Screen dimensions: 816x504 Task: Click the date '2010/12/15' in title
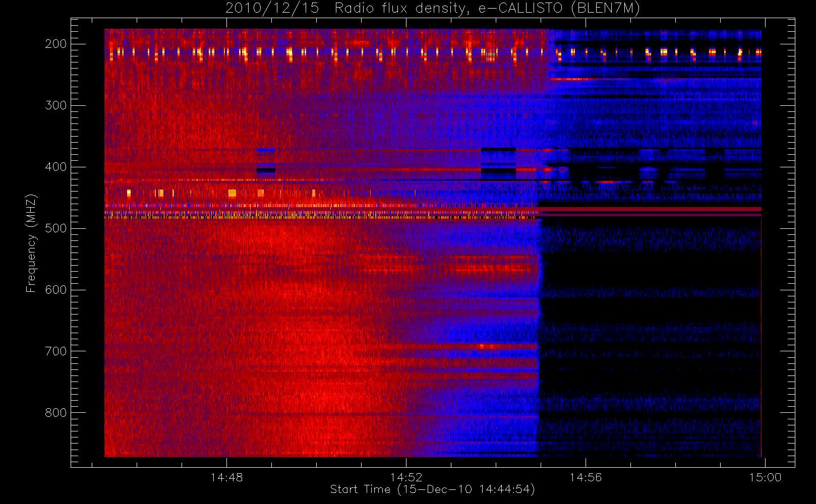tap(272, 9)
